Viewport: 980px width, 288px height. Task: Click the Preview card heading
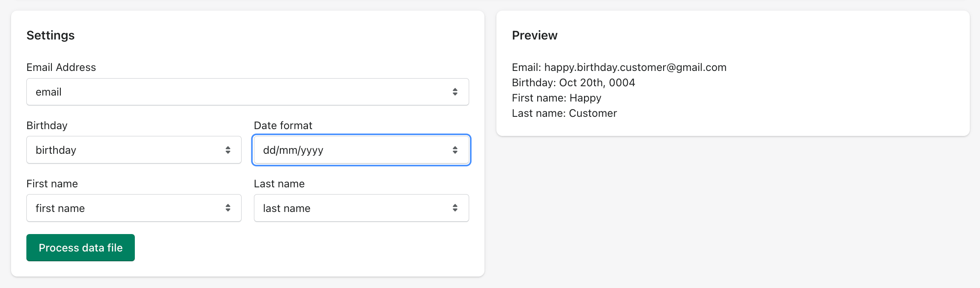pyautogui.click(x=535, y=35)
